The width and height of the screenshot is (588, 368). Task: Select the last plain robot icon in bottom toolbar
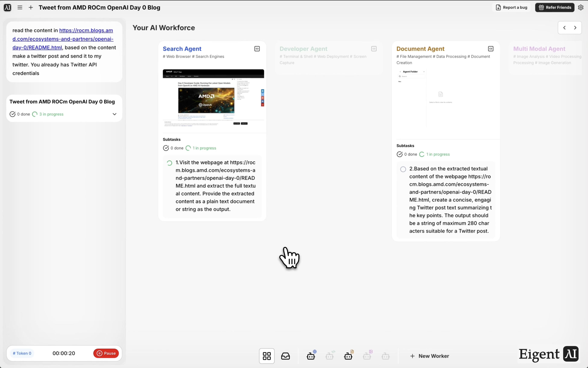click(x=386, y=356)
